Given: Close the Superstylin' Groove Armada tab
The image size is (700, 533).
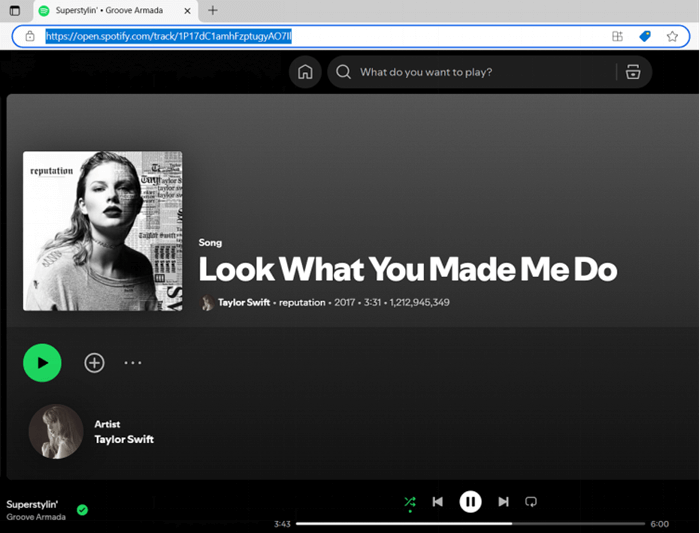Looking at the screenshot, I should [188, 11].
